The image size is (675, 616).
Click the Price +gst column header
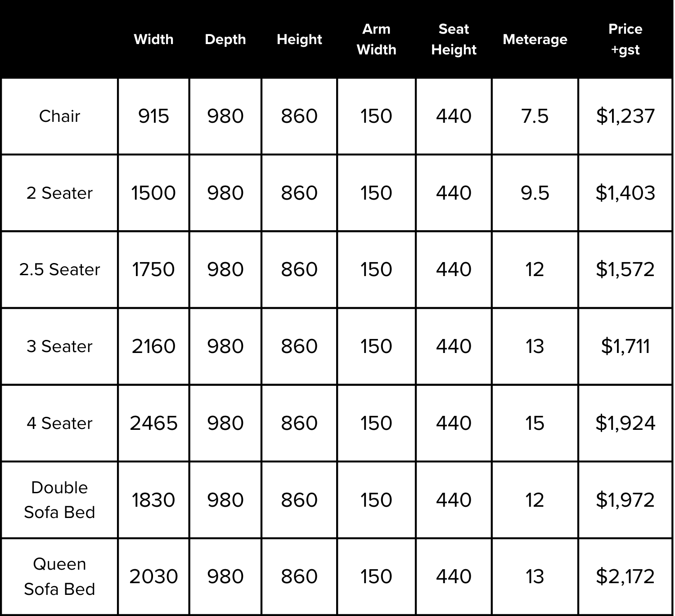point(625,40)
